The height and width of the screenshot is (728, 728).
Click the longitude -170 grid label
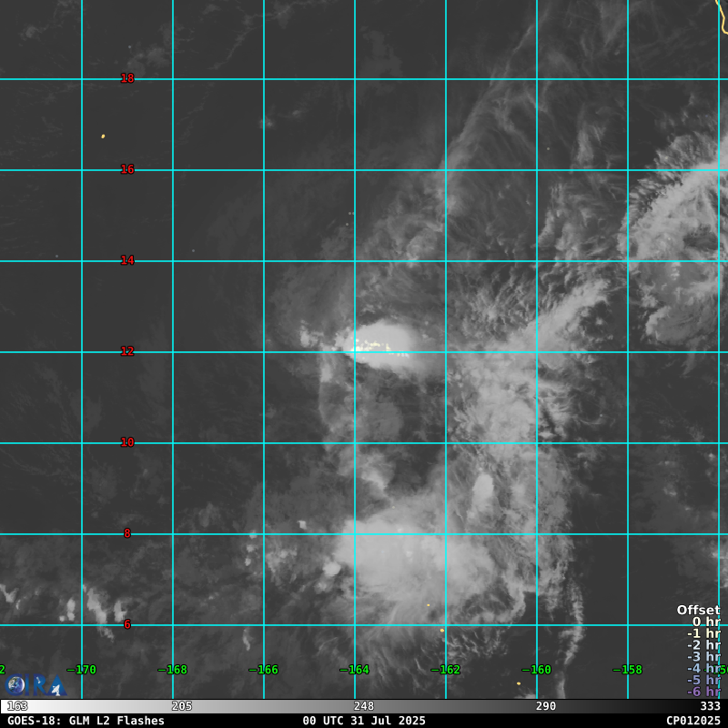(81, 670)
